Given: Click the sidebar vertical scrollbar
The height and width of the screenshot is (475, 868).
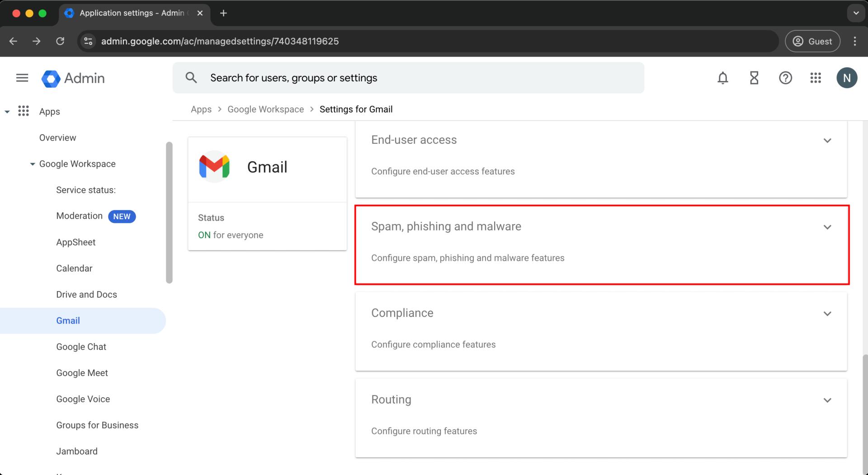Looking at the screenshot, I should pyautogui.click(x=169, y=212).
